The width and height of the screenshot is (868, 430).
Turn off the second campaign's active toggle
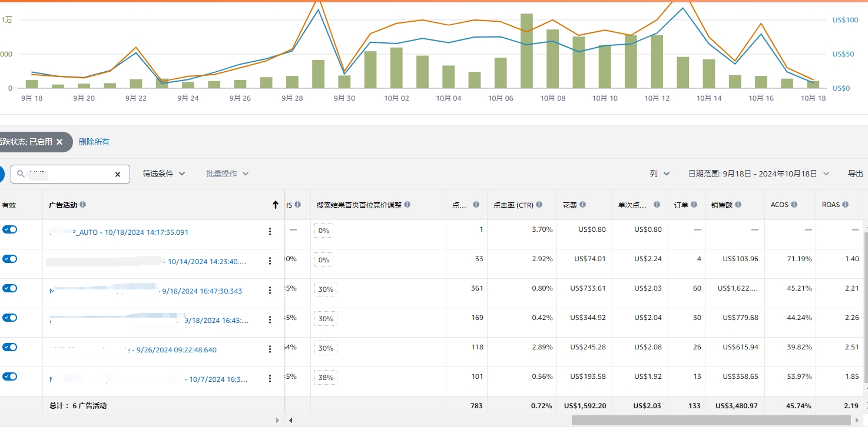tap(9, 258)
